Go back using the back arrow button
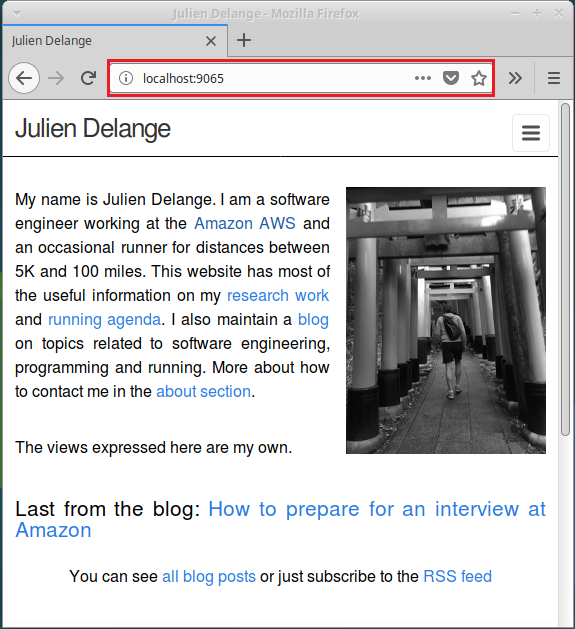The height and width of the screenshot is (629, 575). pos(24,78)
